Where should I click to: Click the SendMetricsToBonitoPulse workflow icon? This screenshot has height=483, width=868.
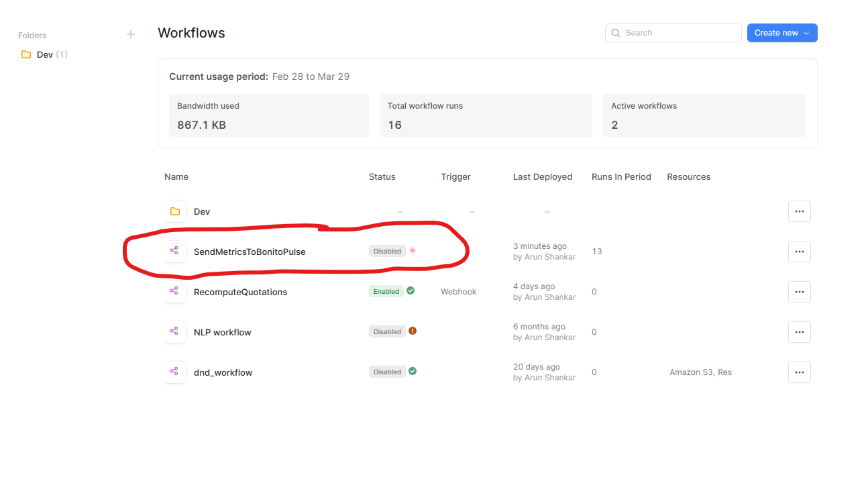point(174,251)
